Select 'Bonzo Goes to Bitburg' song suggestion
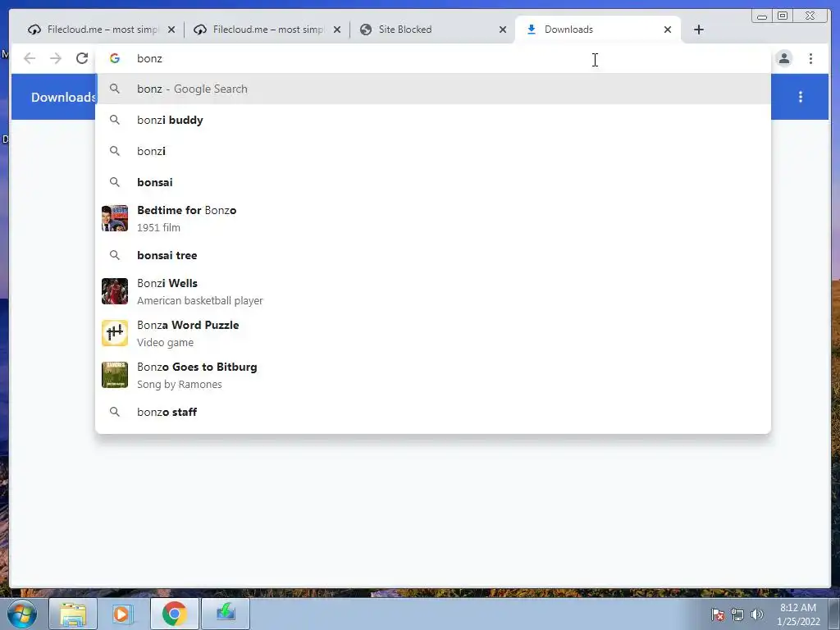Image resolution: width=840 pixels, height=630 pixels. [433, 375]
